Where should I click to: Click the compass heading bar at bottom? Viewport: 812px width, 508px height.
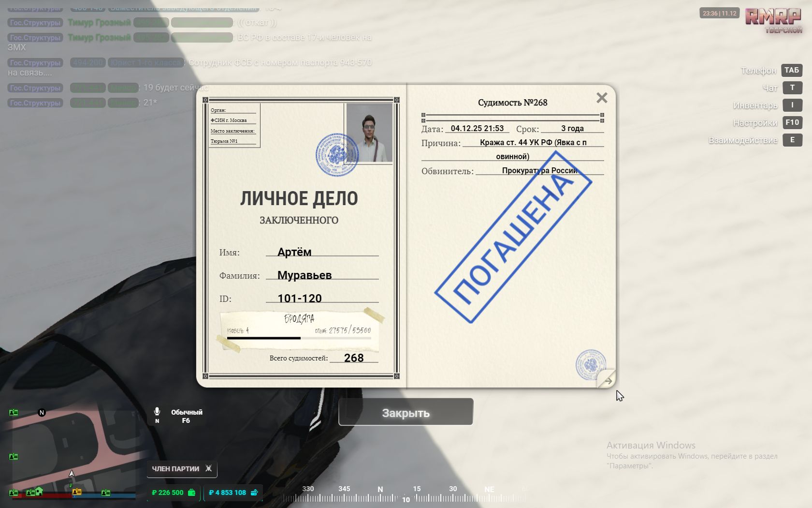[x=405, y=496]
